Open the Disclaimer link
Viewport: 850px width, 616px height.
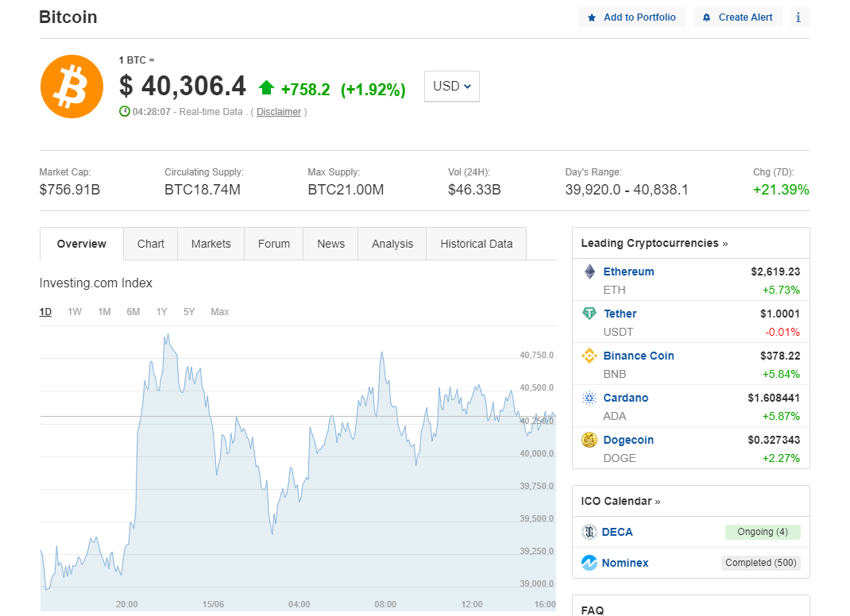click(x=279, y=112)
